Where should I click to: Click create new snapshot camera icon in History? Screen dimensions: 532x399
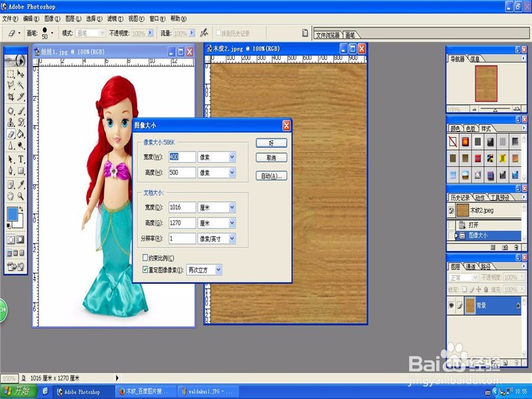(505, 247)
